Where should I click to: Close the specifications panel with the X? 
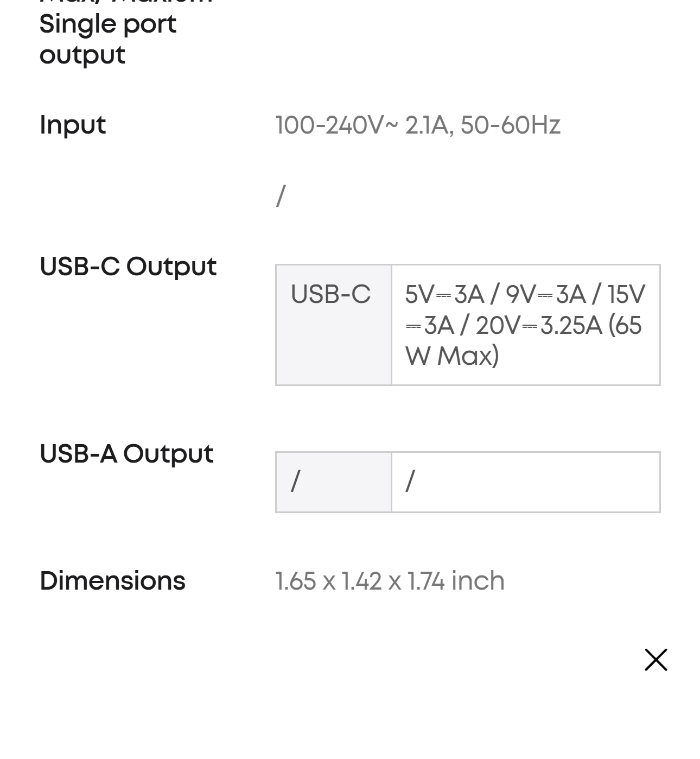click(x=656, y=660)
